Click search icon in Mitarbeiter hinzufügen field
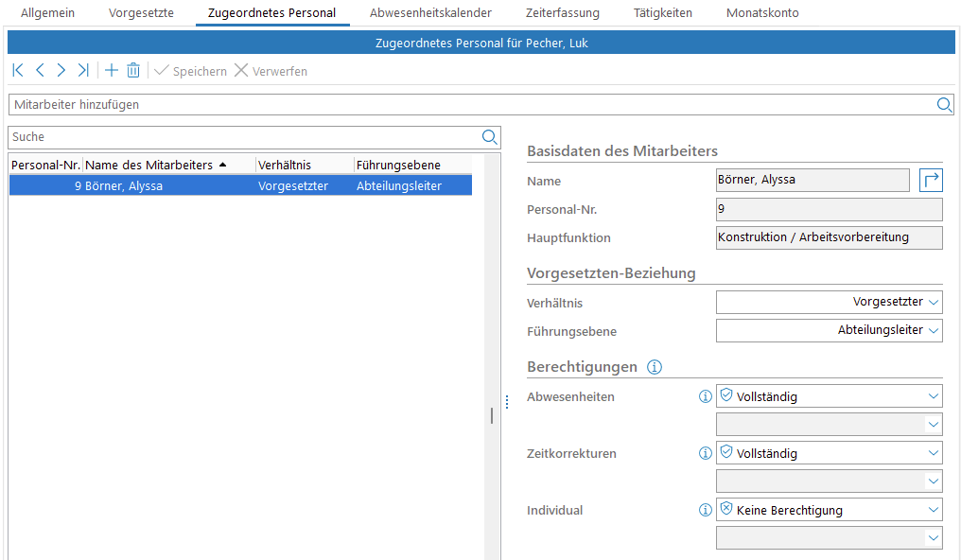The height and width of the screenshot is (560, 961). (944, 105)
